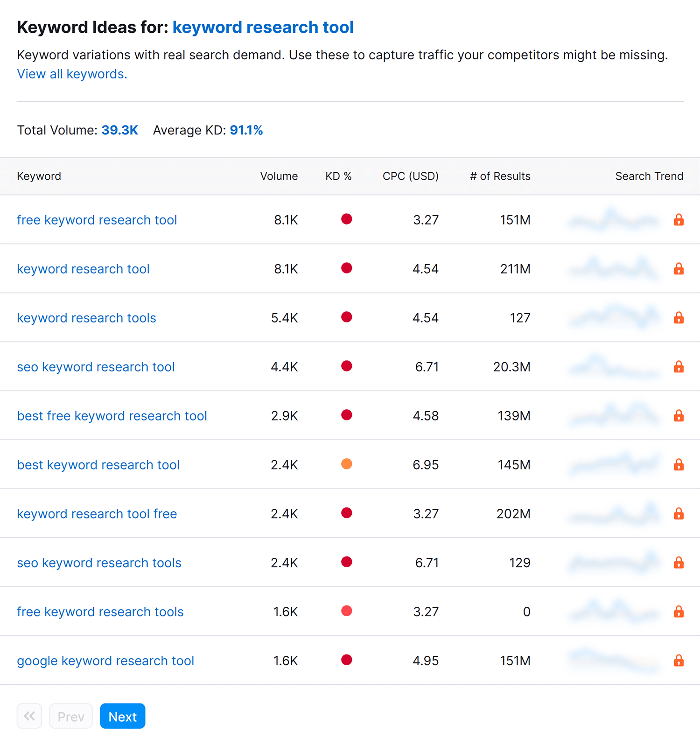Click the trend sparkline for best keyword research tool
Image resolution: width=700 pixels, height=745 pixels.
click(615, 464)
